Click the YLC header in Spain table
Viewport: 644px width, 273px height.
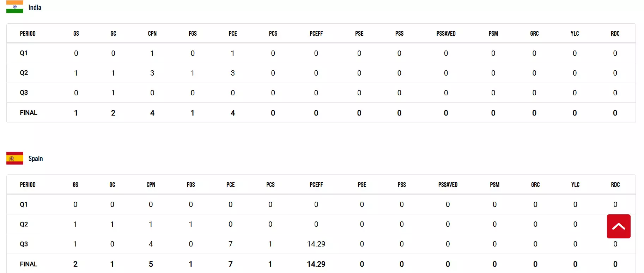(575, 185)
